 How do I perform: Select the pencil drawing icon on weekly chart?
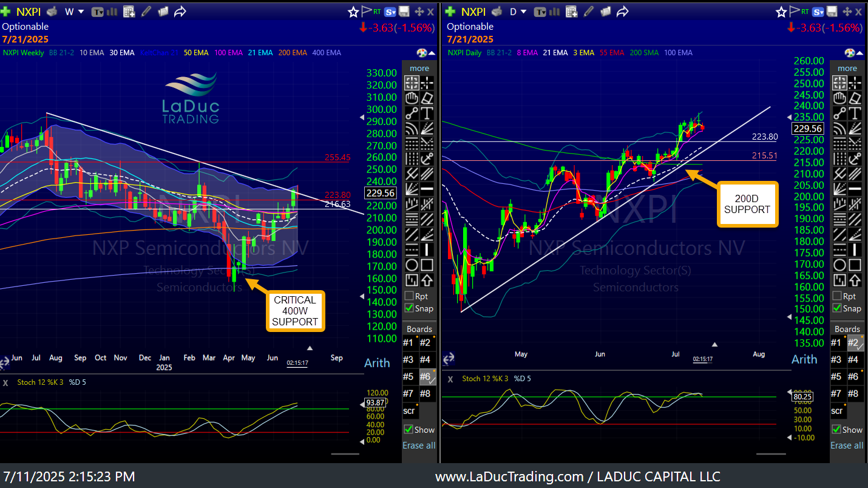(146, 12)
